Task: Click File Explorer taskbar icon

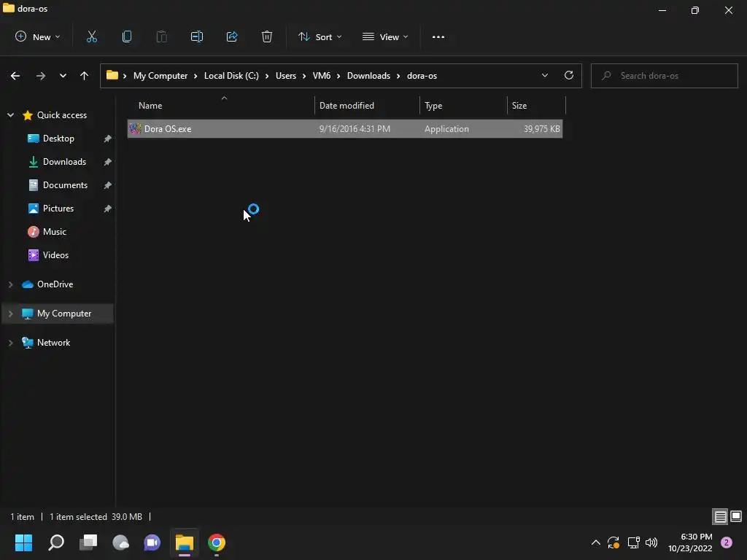Action: click(185, 542)
